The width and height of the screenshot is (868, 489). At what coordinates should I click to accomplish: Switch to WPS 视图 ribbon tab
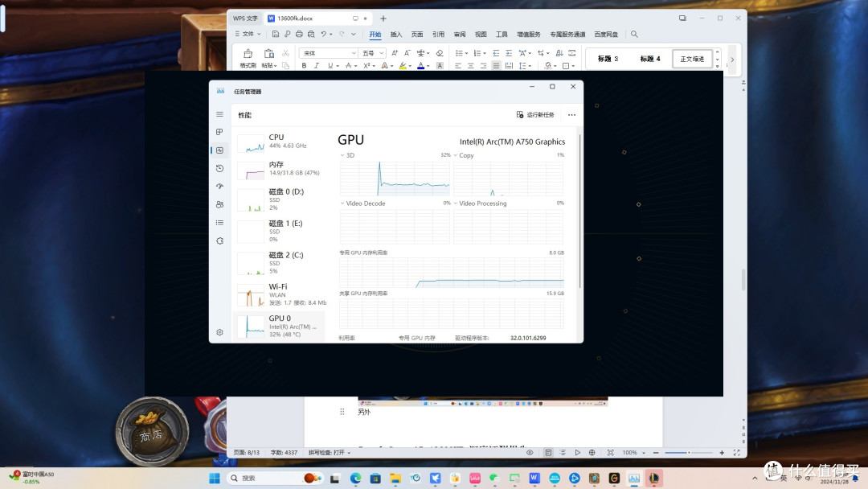[481, 35]
